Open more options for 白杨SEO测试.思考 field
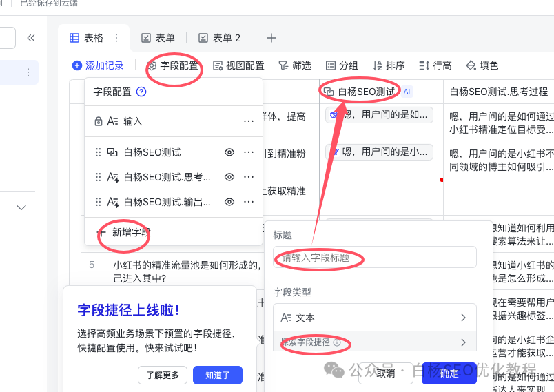Screen dimensions: 554x392 249,177
